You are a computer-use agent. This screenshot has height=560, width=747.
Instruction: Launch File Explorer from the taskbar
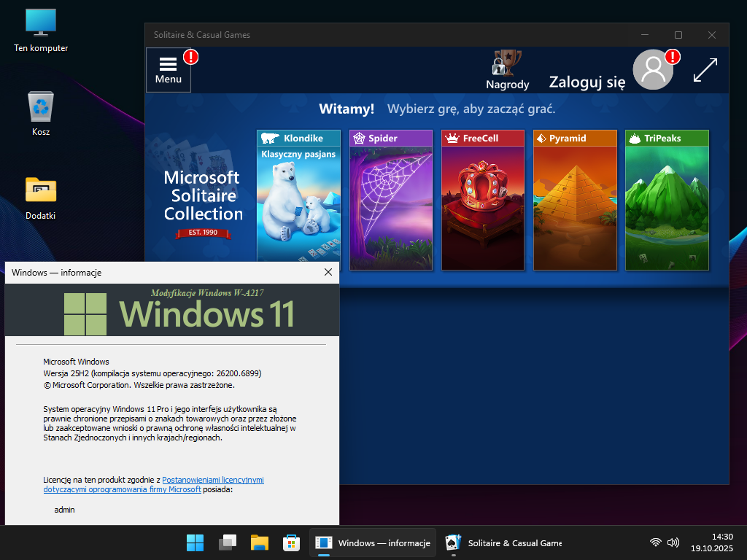(x=260, y=543)
